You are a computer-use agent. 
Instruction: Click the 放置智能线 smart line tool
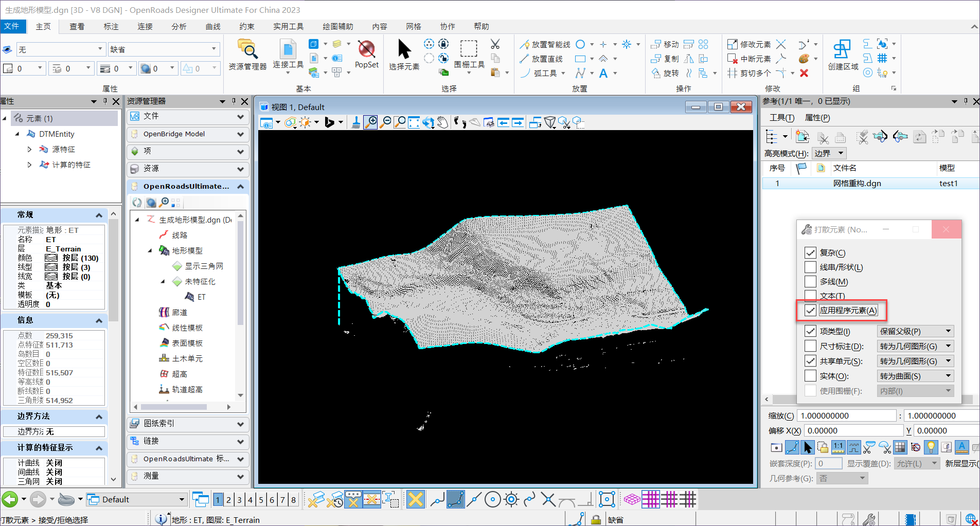(545, 45)
